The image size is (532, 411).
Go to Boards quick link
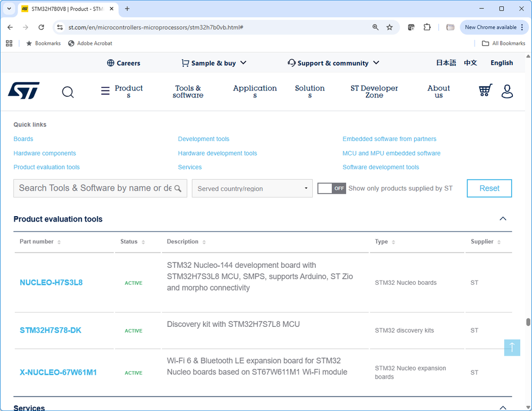[23, 139]
